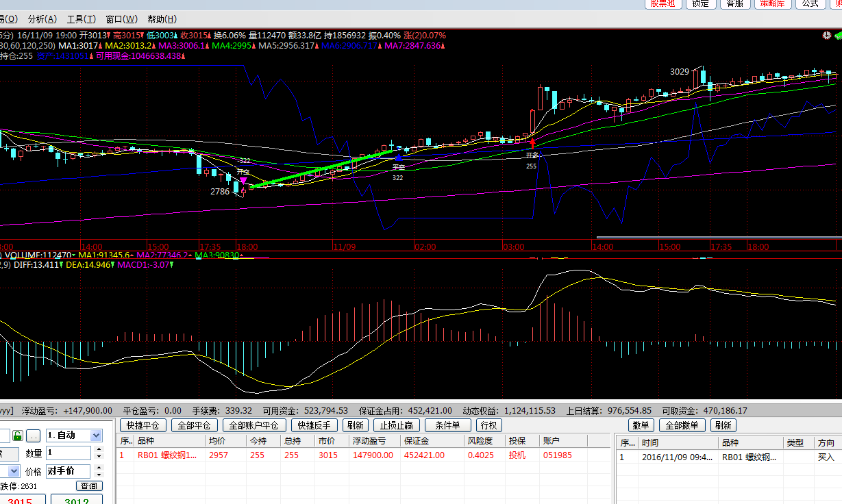Screen dimensions: 842x504
Task: Click the blue 平空 arrow marker on chart
Action: (x=398, y=158)
